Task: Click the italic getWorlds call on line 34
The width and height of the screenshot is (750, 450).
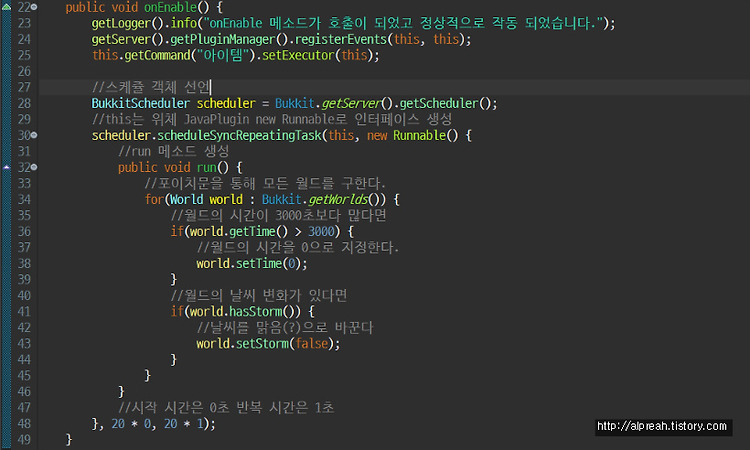Action: [x=338, y=199]
